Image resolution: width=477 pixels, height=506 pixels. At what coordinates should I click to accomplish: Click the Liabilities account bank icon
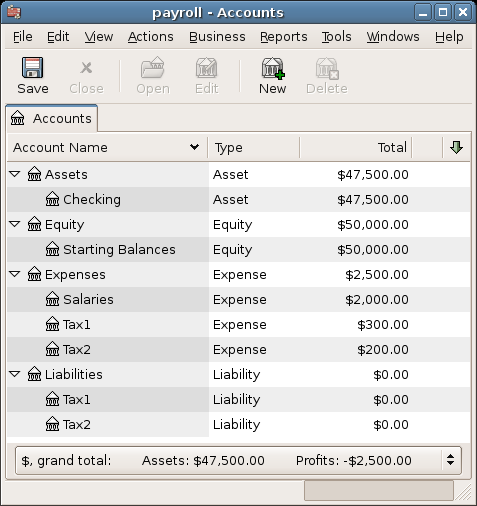(34, 374)
